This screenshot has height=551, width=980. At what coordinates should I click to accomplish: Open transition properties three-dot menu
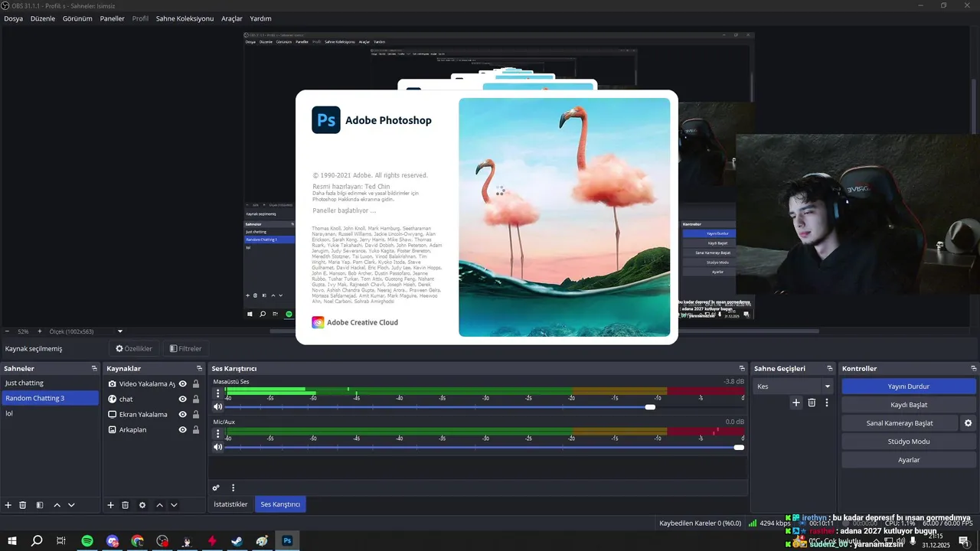(x=827, y=403)
